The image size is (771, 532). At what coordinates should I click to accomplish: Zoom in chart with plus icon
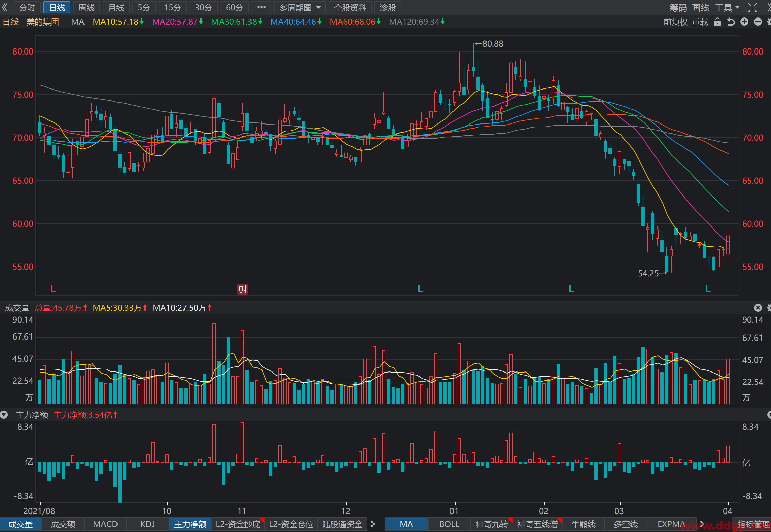point(744,22)
